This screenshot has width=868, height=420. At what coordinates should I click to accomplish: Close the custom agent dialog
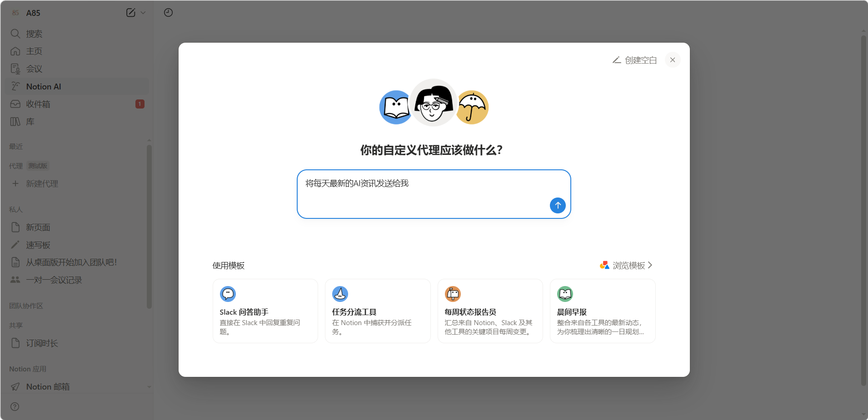pyautogui.click(x=673, y=60)
